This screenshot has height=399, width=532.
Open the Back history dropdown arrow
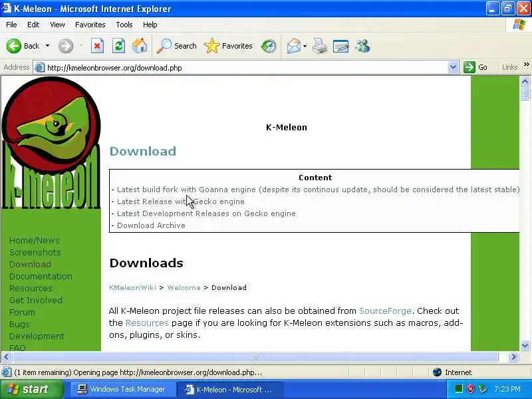click(47, 46)
